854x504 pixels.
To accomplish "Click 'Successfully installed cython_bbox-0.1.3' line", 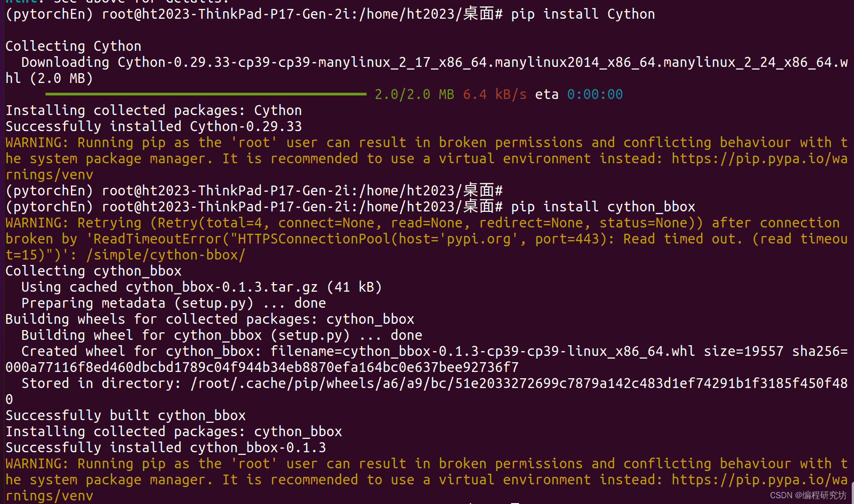I will (166, 448).
